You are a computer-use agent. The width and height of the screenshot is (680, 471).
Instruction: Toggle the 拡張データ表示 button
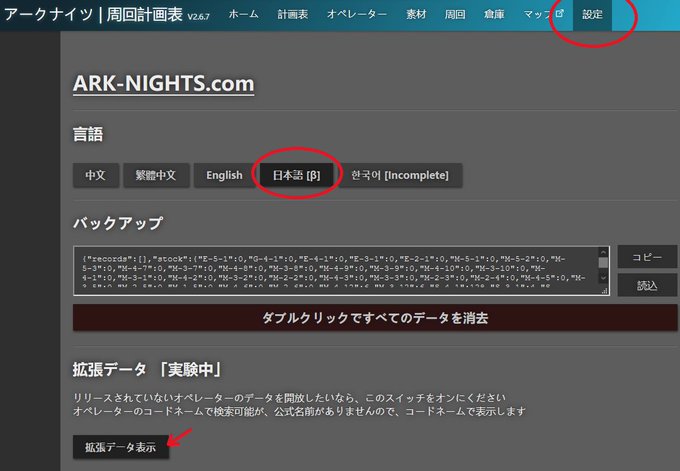(121, 447)
